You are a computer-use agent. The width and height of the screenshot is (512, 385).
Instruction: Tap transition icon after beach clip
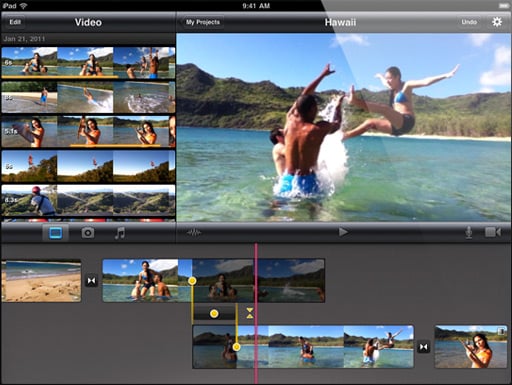tap(91, 281)
